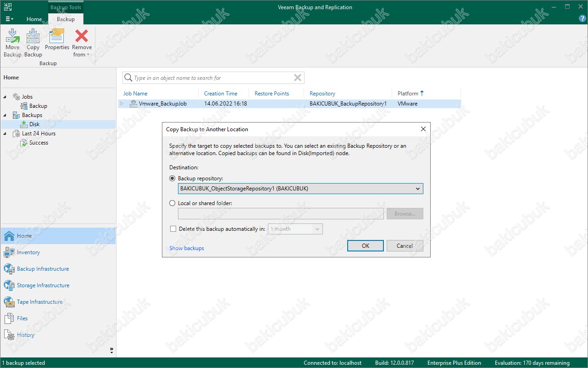Open the backup repository dropdown
Screen dimensions: 588x368
(x=300, y=189)
